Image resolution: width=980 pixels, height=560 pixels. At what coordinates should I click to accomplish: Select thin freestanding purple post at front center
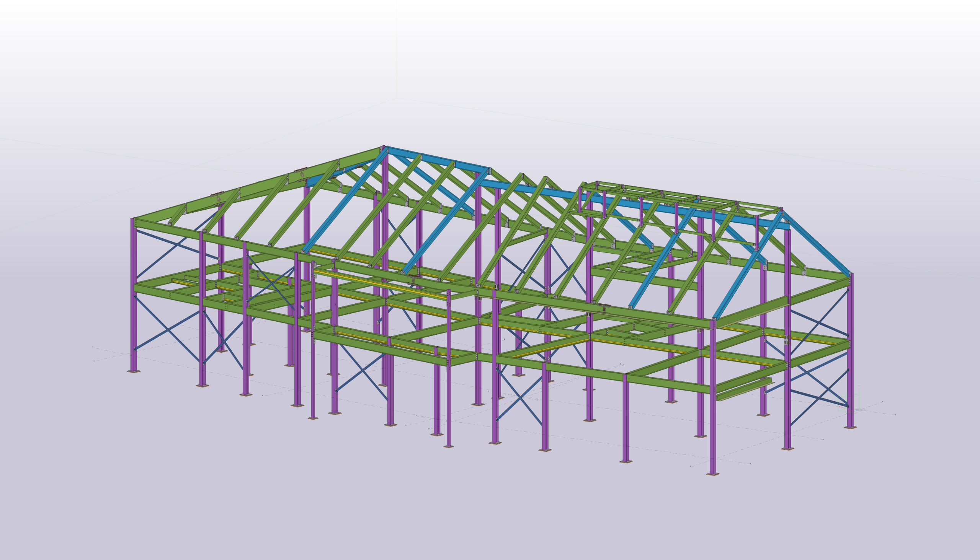pyautogui.click(x=448, y=384)
